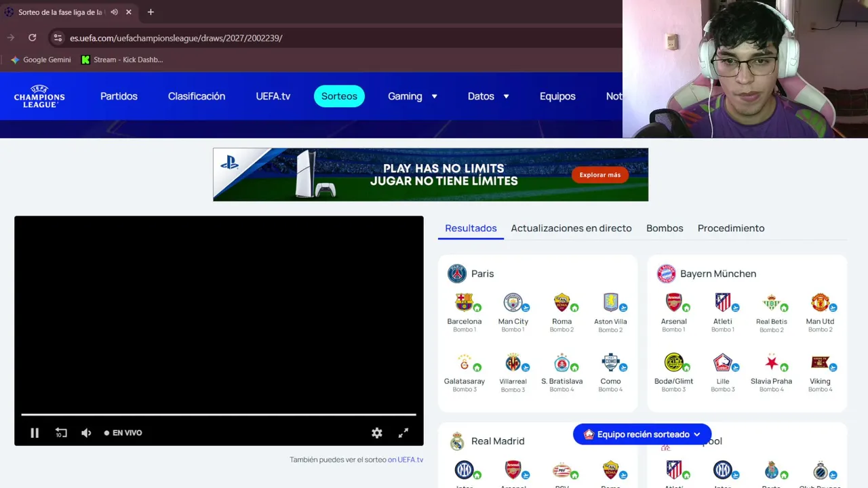Select the Barcelona crest under Paris
The width and height of the screenshot is (868, 488).
(464, 302)
